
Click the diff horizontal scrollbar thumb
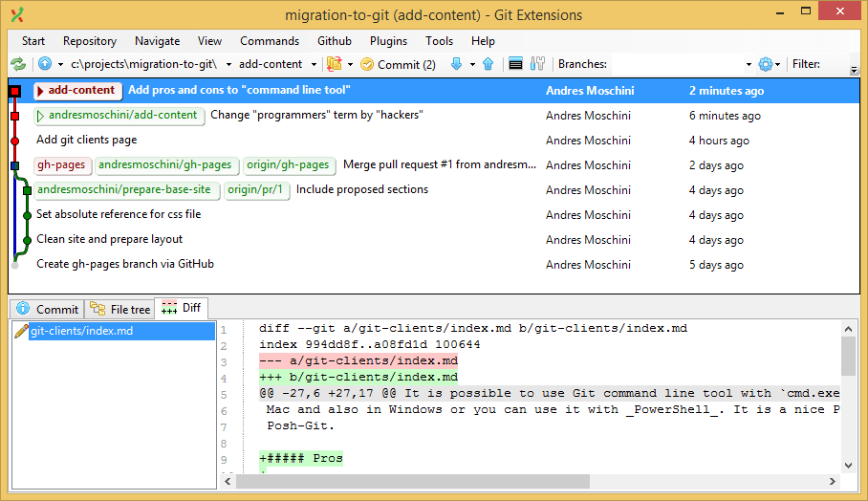click(x=413, y=482)
